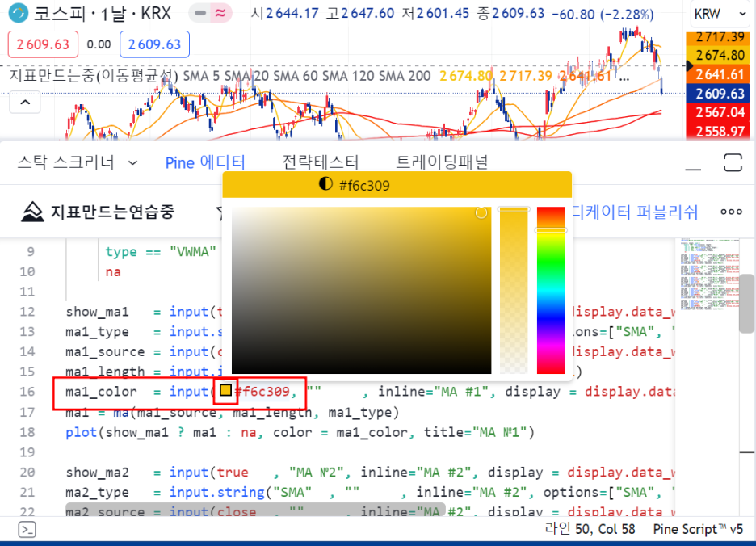Image resolution: width=756 pixels, height=546 pixels.
Task: Open the Pine console terminal icon
Action: coord(27,530)
